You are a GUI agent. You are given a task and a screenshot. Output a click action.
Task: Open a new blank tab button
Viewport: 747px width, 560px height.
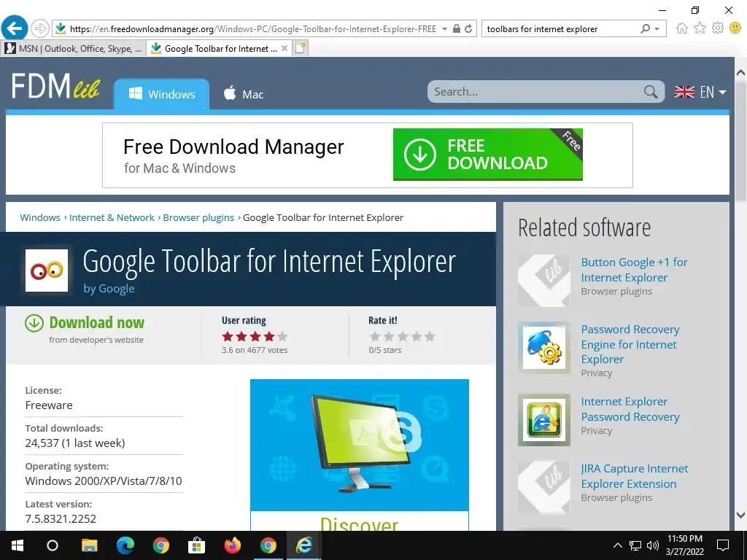(301, 48)
